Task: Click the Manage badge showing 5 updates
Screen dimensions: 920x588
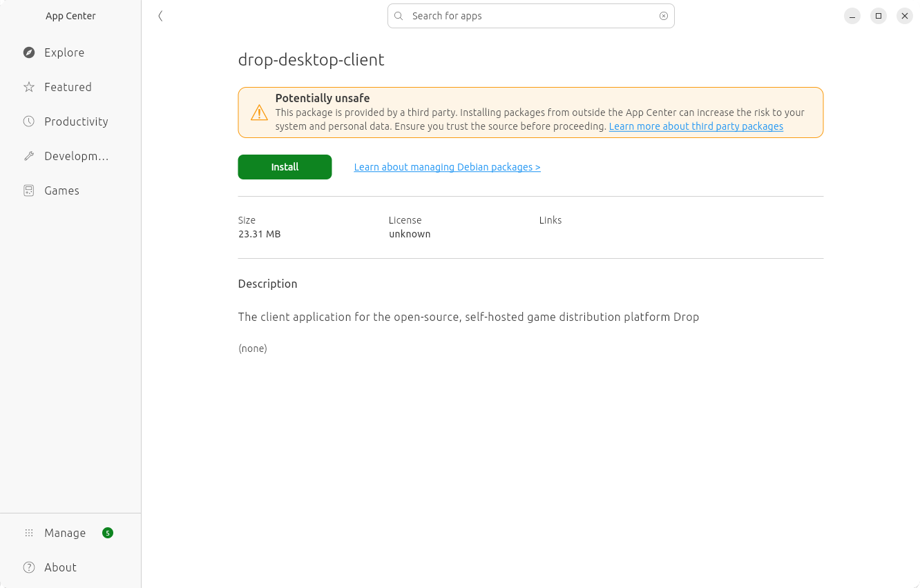Action: [x=108, y=532]
